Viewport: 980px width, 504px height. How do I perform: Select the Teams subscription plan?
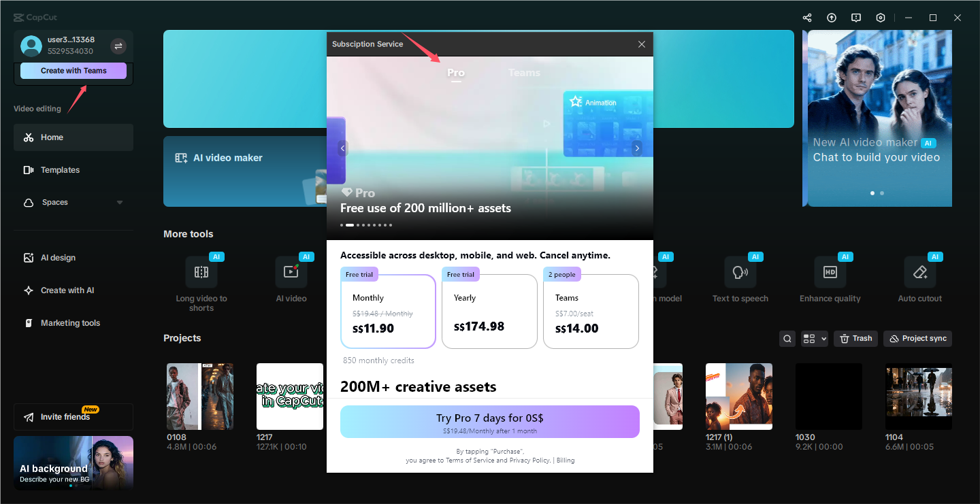pyautogui.click(x=591, y=311)
